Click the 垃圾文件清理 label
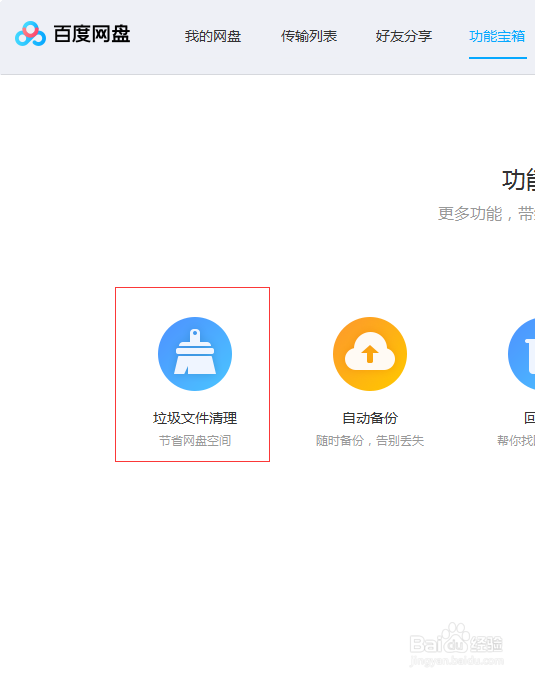 (195, 418)
